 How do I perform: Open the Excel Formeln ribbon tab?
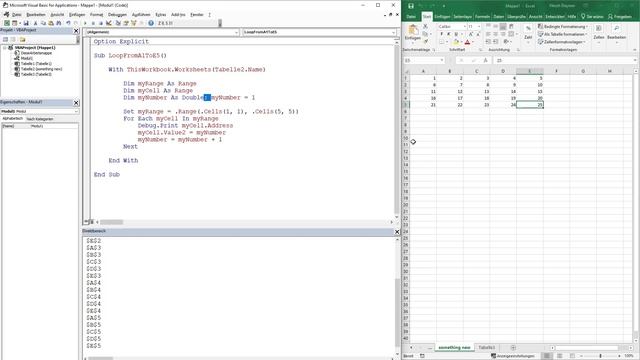pyautogui.click(x=482, y=17)
